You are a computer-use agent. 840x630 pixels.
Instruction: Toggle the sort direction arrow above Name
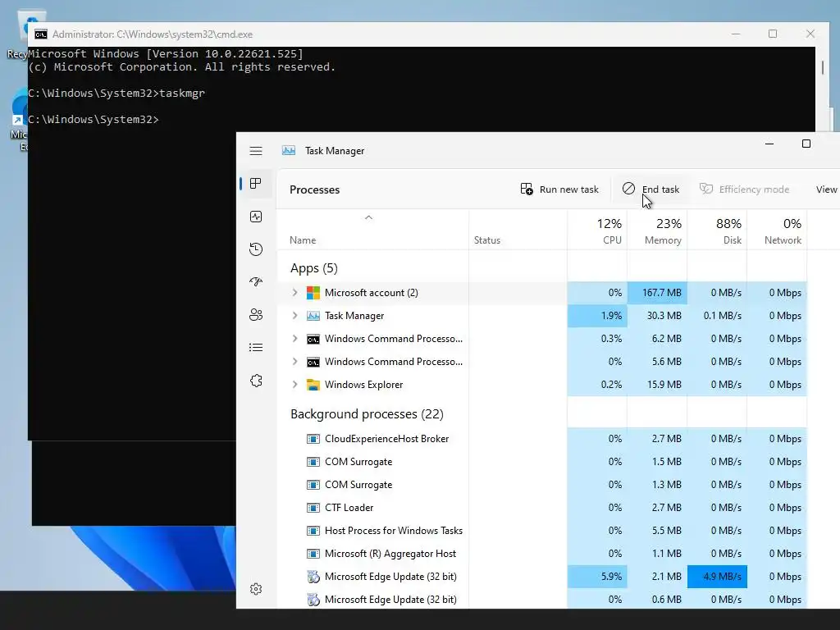coord(368,217)
